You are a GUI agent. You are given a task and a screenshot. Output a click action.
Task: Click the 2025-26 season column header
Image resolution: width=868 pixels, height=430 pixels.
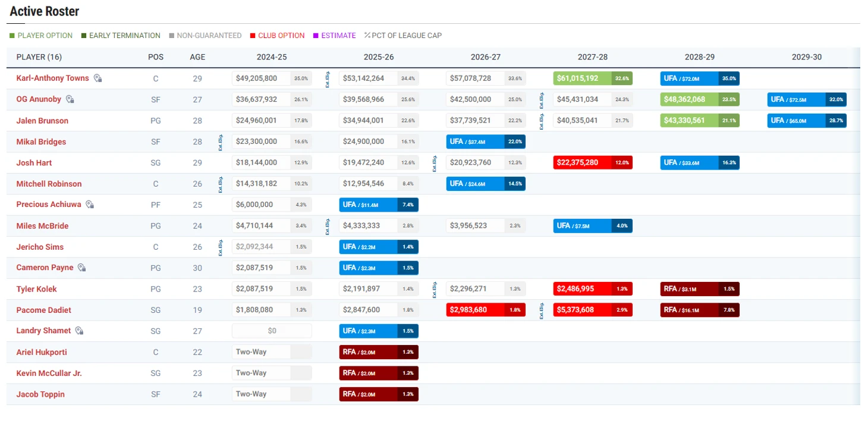(379, 57)
